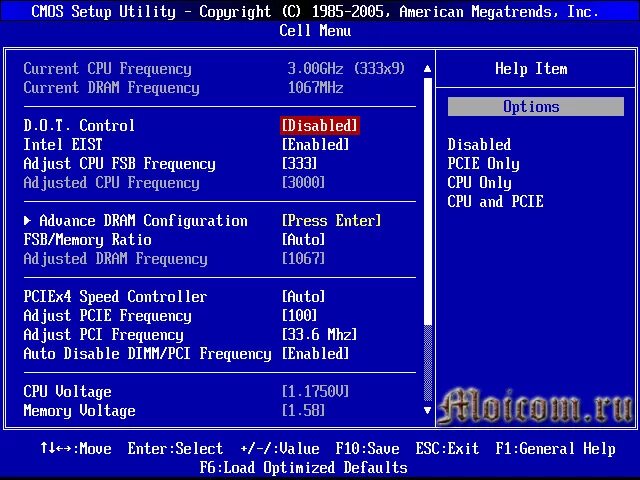Select Adjust CPU FSB Frequency [333] field
640x480 pixels.
pos(299,164)
